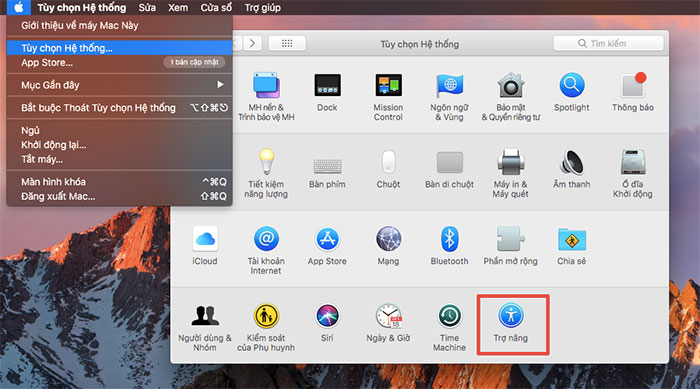Open Bluetooth preferences
The height and width of the screenshot is (389, 700).
(449, 246)
